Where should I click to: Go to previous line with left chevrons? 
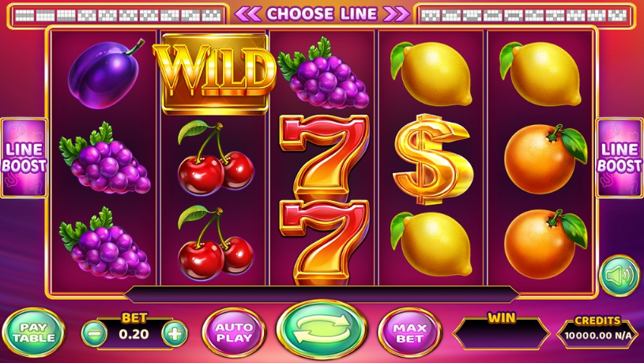247,14
